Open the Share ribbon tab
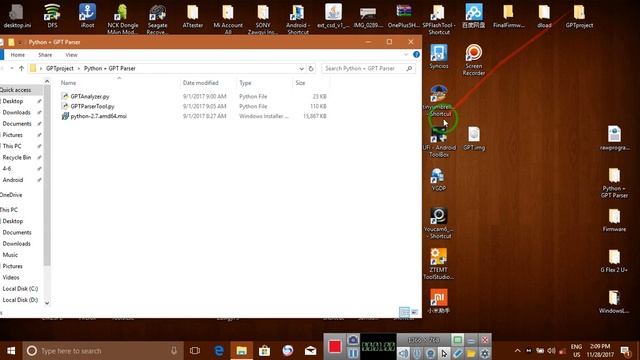 click(45, 55)
